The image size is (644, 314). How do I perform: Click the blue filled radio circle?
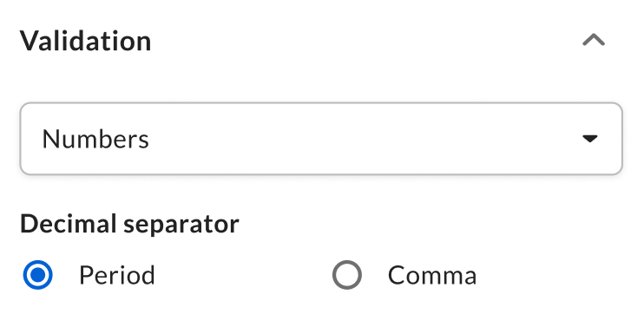(38, 275)
